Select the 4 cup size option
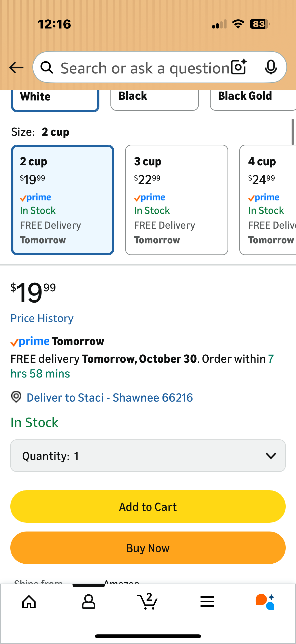The height and width of the screenshot is (644, 296). (x=268, y=200)
